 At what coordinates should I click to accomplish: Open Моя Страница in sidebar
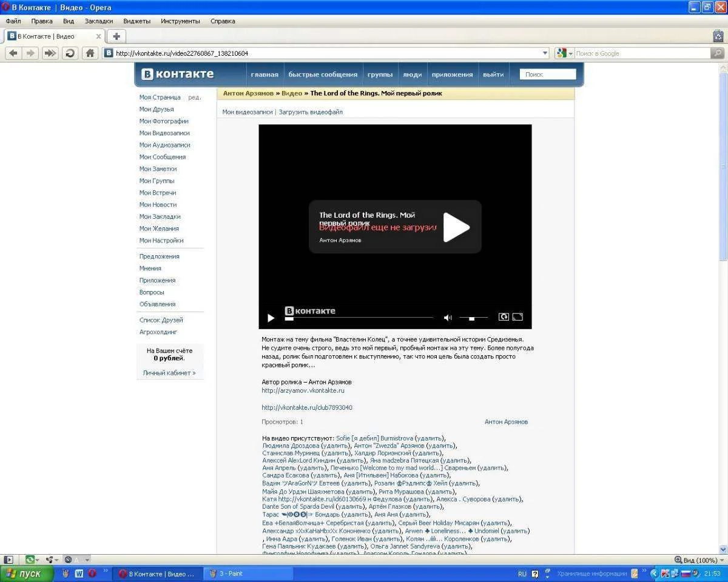click(160, 97)
